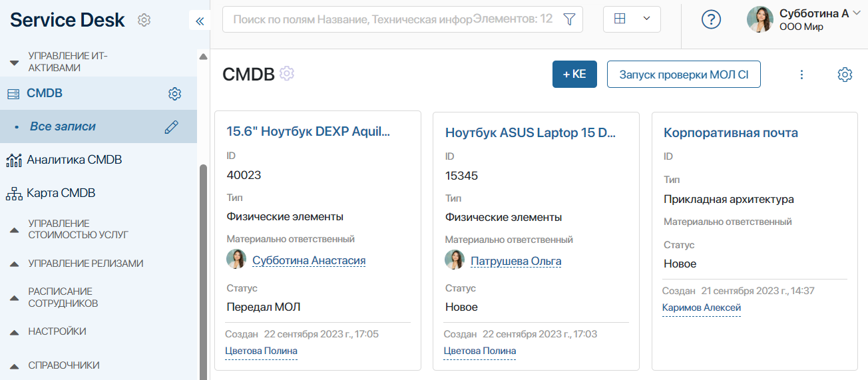Expand Справочники section

tap(15, 365)
